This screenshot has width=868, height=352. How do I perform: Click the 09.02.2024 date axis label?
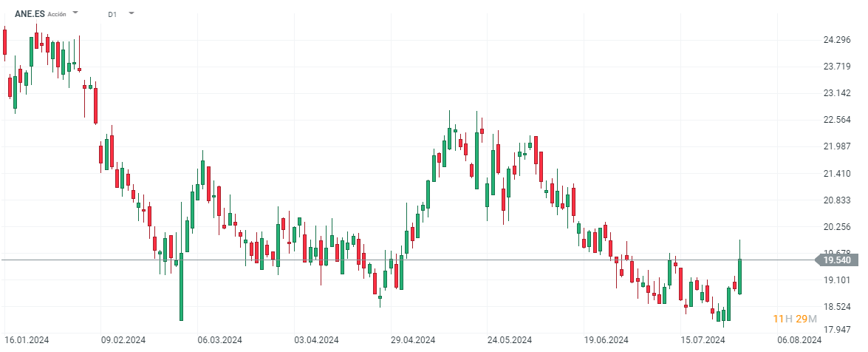123,340
